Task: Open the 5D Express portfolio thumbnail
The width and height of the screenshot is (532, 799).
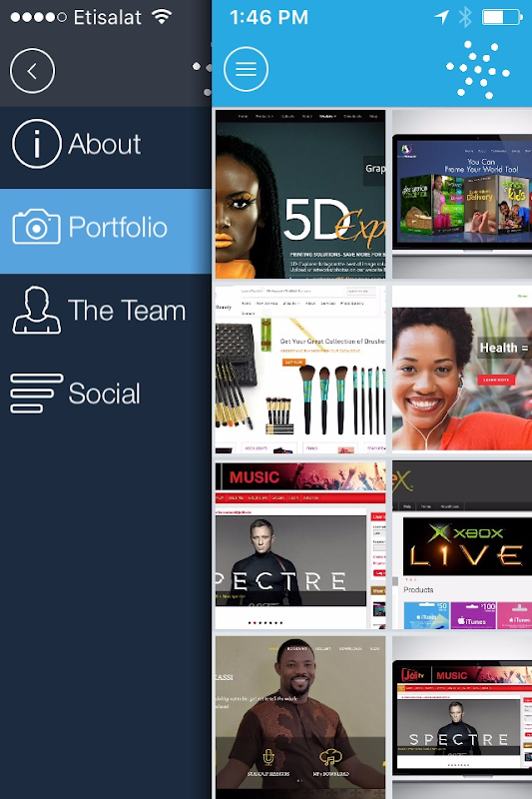Action: 300,194
